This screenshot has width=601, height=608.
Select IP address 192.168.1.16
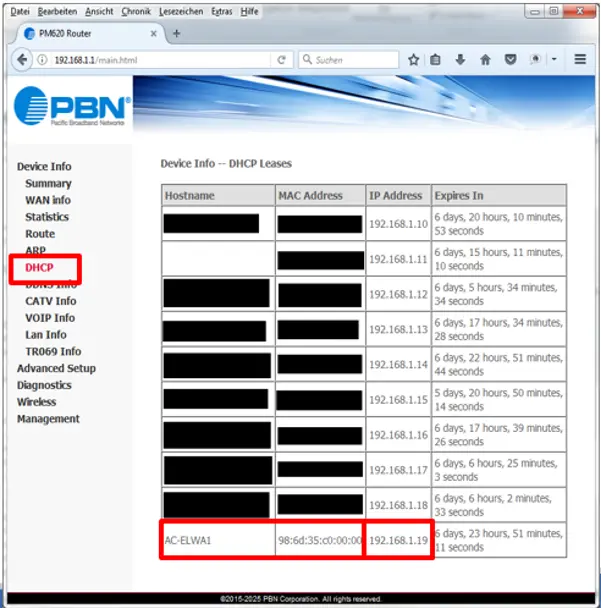pos(398,435)
